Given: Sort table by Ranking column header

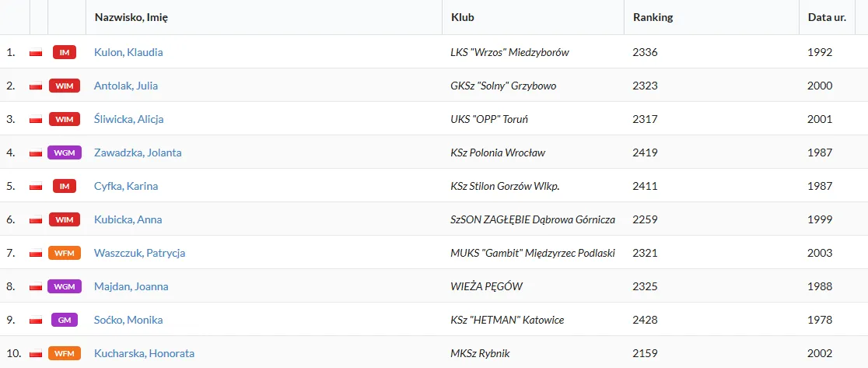Looking at the screenshot, I should tap(653, 17).
